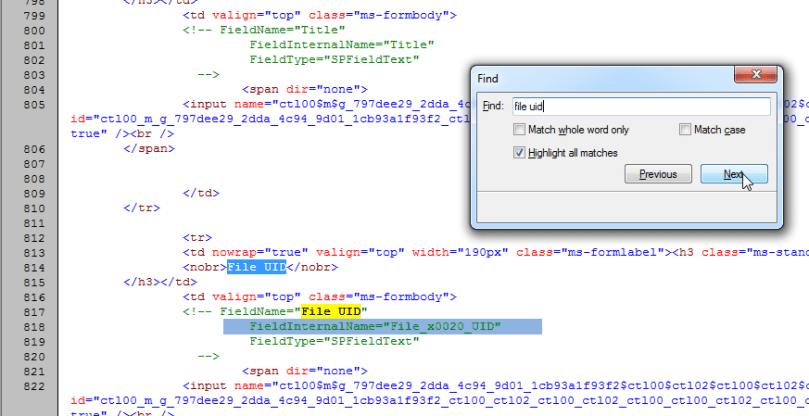Click Next to find next match

734,174
